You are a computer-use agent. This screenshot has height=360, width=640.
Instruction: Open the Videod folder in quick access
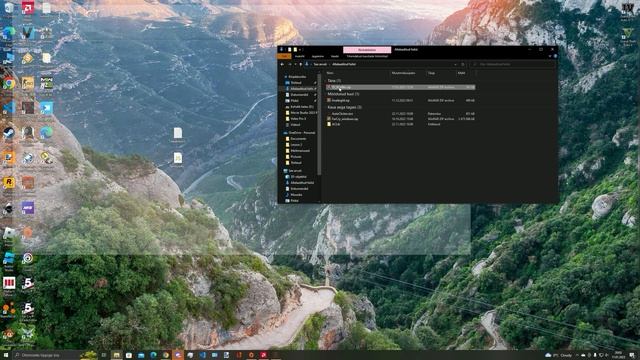(295, 124)
